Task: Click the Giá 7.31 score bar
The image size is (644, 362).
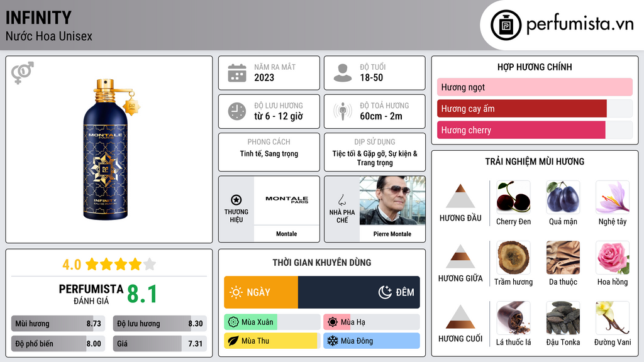Action: pos(160,344)
